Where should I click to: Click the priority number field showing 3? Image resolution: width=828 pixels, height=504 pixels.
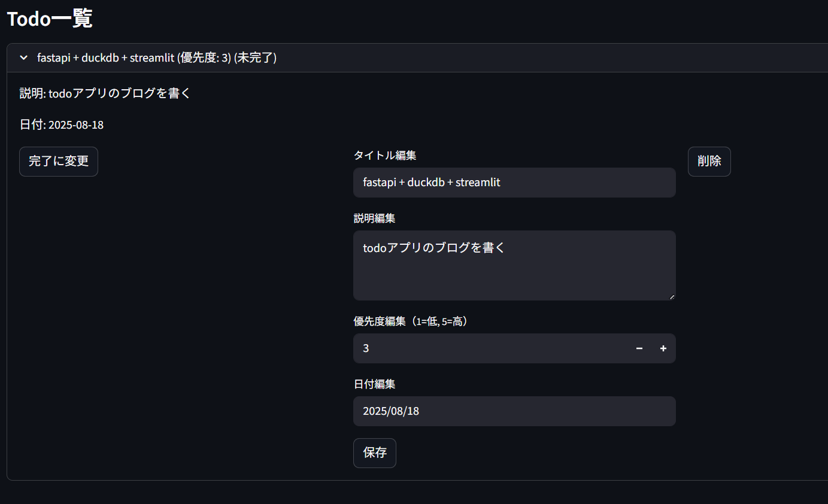pyautogui.click(x=491, y=348)
